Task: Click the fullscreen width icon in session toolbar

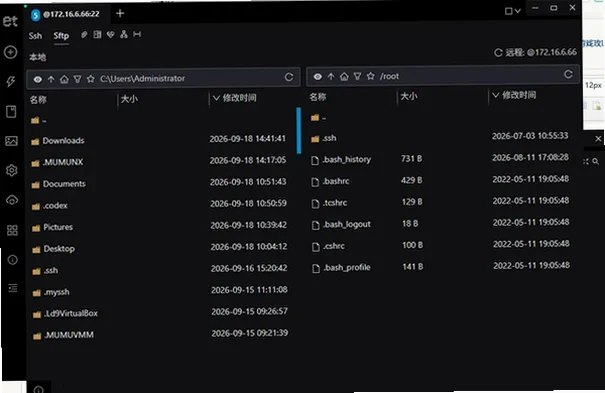Action: [x=137, y=34]
